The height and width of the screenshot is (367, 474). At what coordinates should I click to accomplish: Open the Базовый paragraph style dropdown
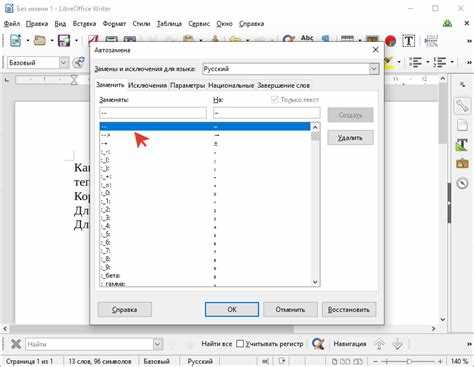coord(63,62)
